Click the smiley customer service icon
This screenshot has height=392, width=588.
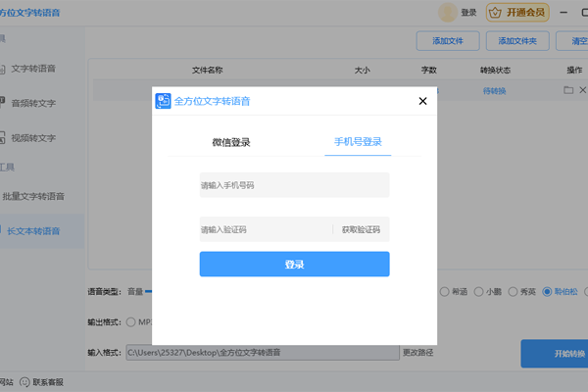pos(24,382)
